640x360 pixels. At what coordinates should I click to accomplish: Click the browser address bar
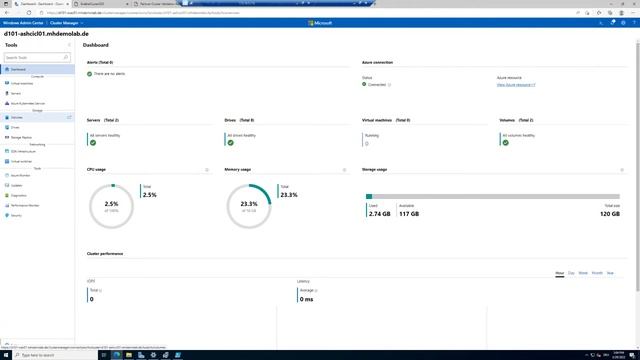(x=306, y=13)
